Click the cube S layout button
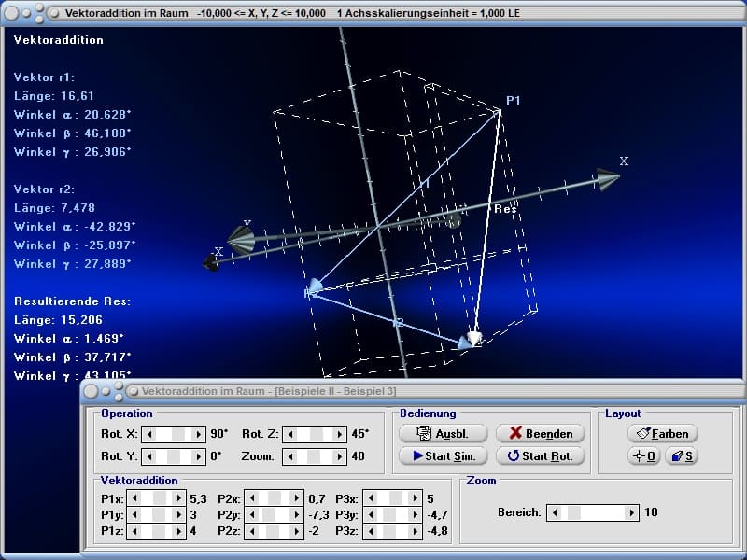This screenshot has height=560, width=747. 682,456
